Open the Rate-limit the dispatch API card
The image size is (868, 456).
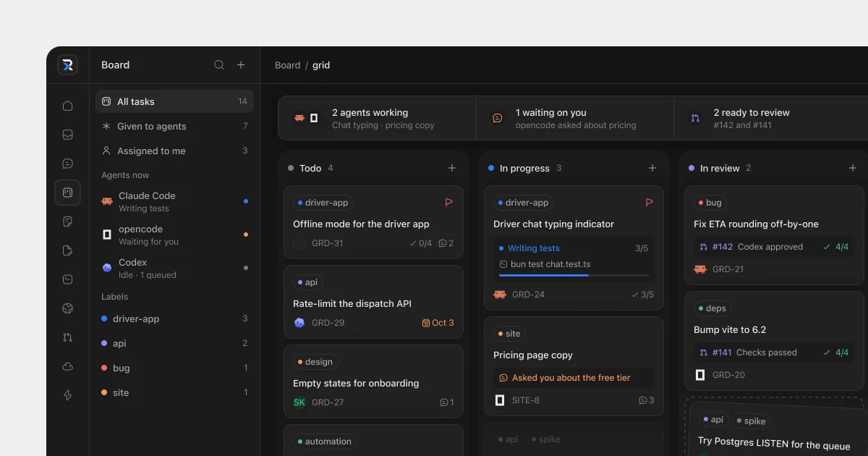click(x=373, y=302)
